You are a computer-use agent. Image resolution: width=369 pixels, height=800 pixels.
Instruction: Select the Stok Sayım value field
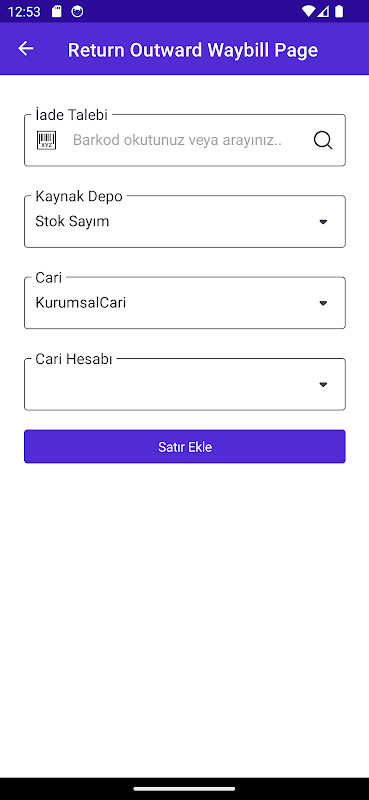pos(185,221)
